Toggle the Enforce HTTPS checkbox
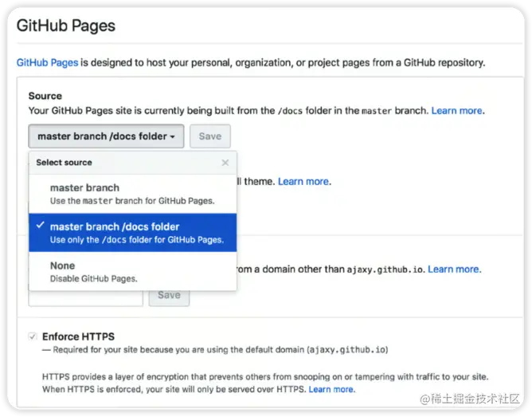The image size is (532, 417). point(33,336)
